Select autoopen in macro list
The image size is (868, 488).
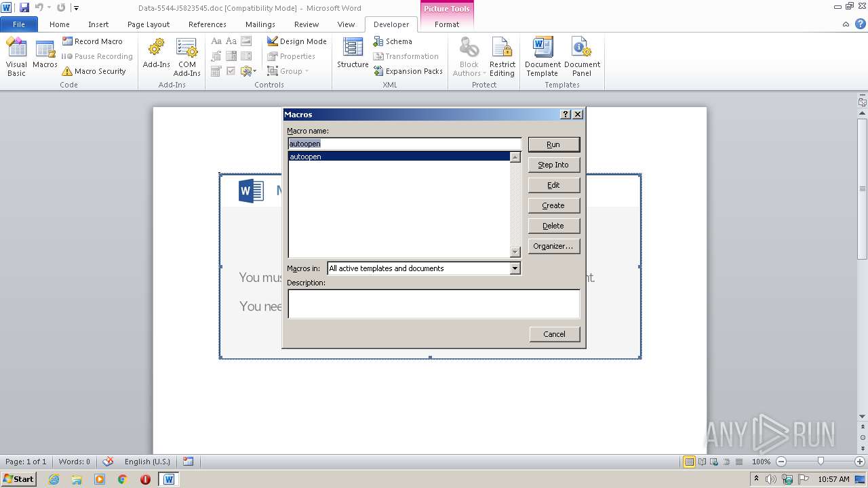[x=399, y=157]
